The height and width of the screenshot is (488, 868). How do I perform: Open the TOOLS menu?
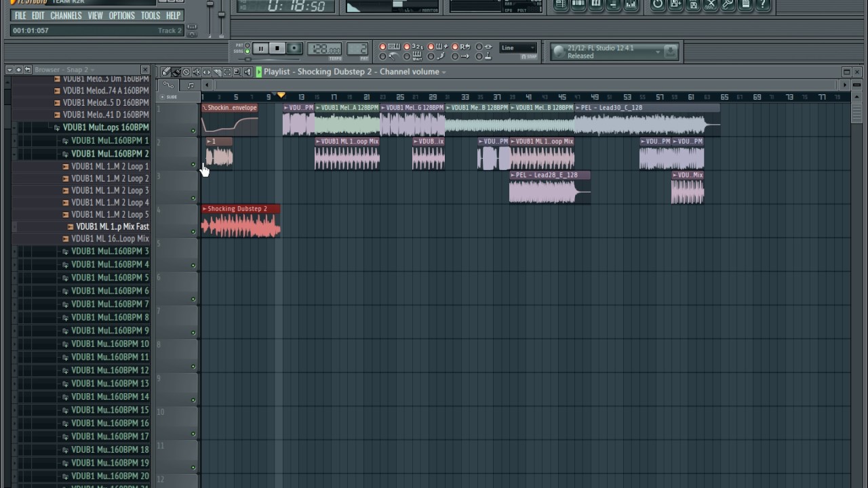click(151, 16)
